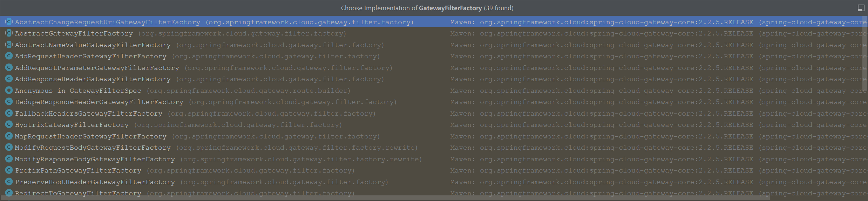Click class icon beside AddRequestHeaderGatewayFilterFactory

[9, 56]
